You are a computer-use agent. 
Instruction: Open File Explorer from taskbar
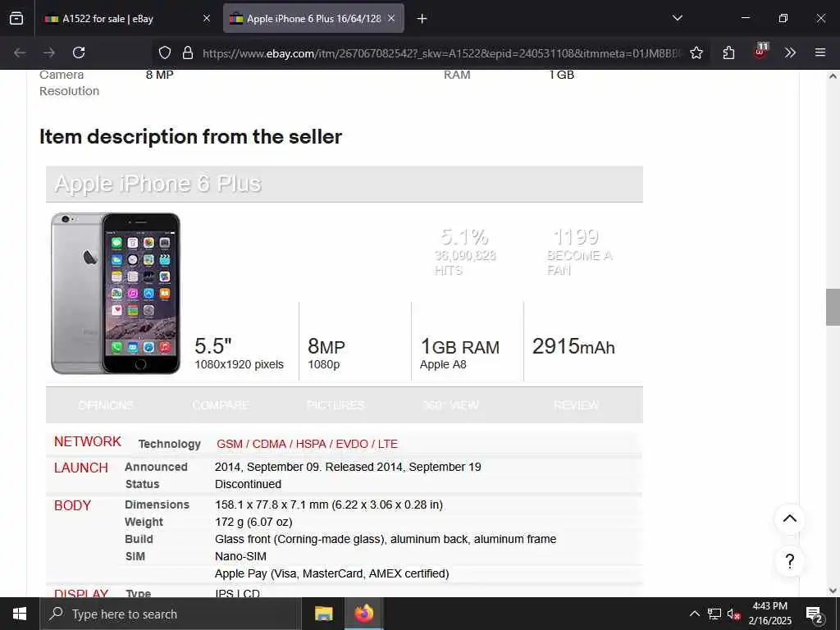(x=323, y=614)
